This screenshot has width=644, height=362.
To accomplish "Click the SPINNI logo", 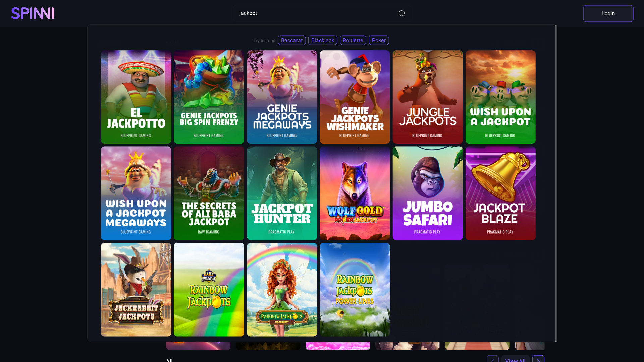I will tap(32, 13).
